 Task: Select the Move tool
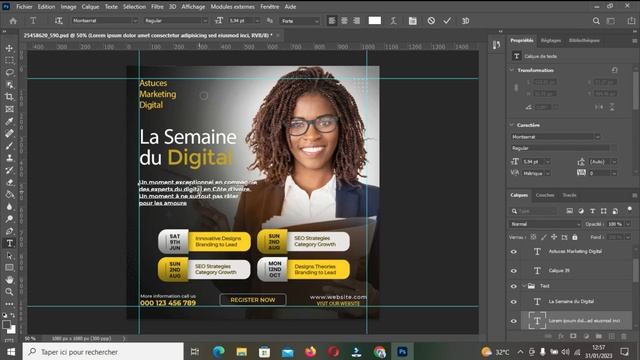pos(9,48)
